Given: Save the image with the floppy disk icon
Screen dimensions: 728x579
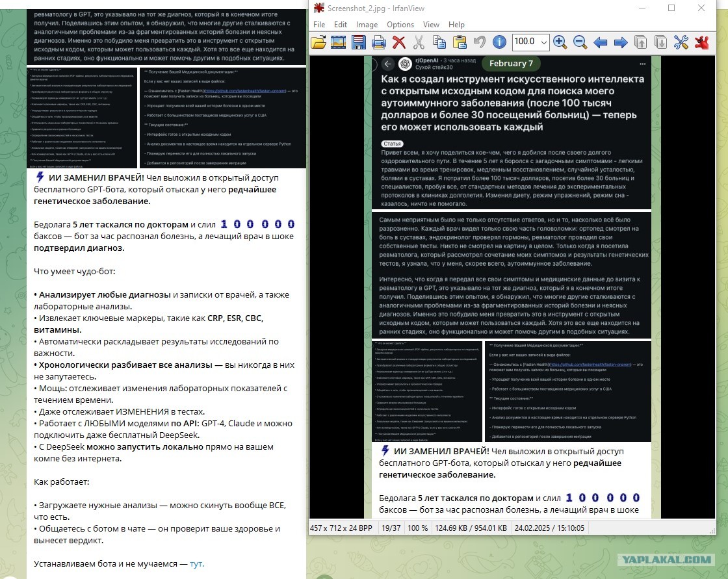Looking at the screenshot, I should [x=358, y=42].
